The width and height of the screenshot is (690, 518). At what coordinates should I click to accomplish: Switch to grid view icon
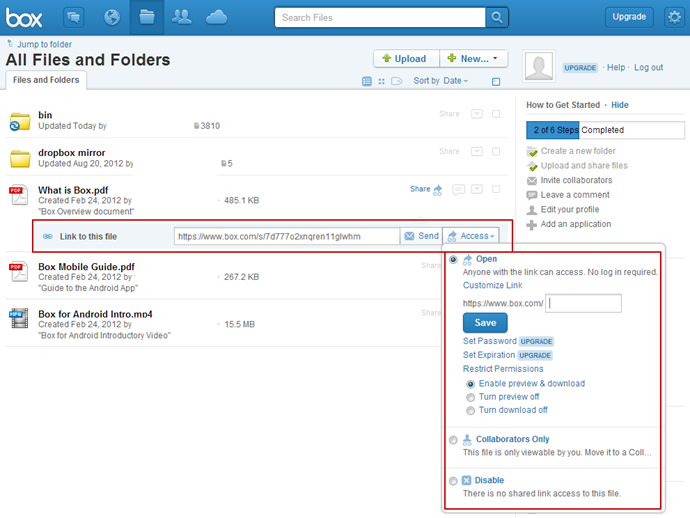[382, 81]
